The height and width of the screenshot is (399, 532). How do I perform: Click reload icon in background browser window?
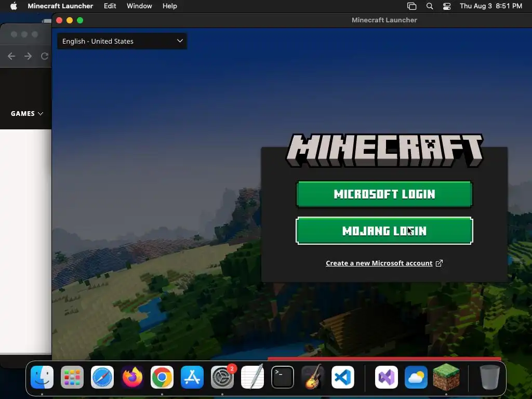45,56
